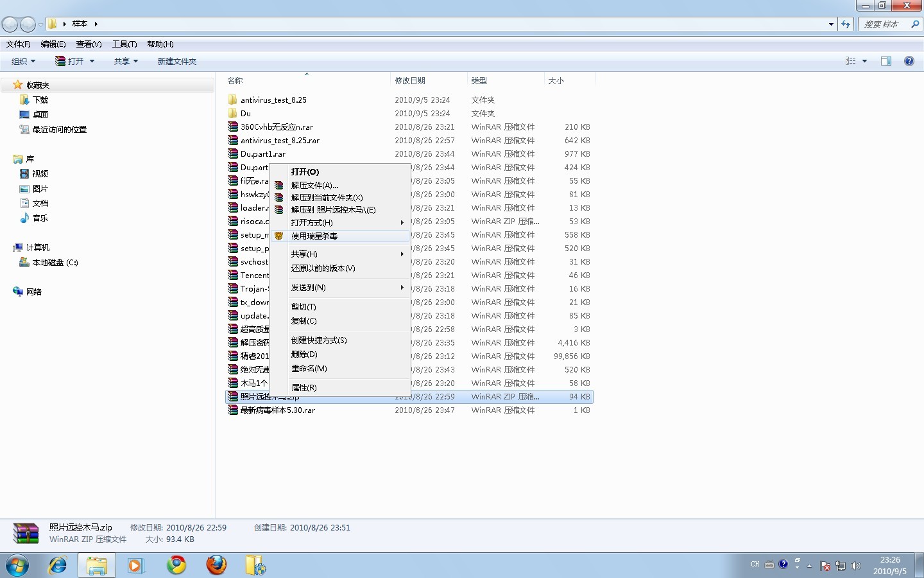This screenshot has height=578, width=924.
Task: Click inside the 搜索 样本 search box
Action: (x=884, y=24)
